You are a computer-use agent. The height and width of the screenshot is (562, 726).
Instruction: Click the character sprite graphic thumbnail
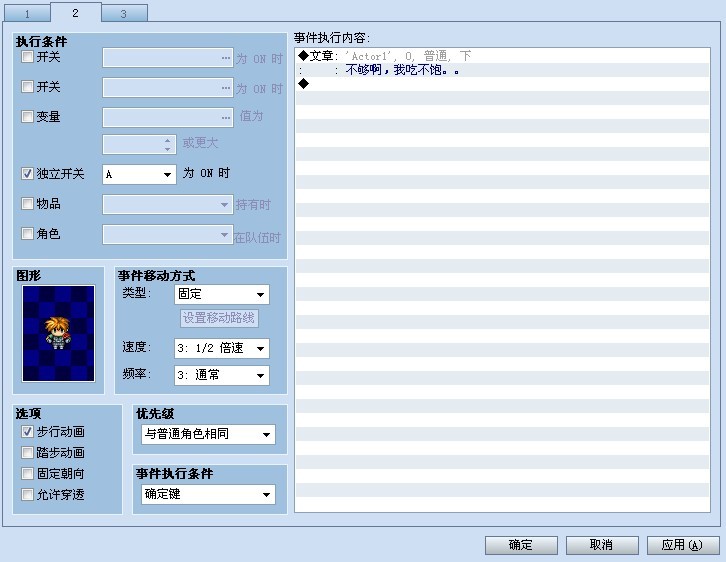[58, 333]
